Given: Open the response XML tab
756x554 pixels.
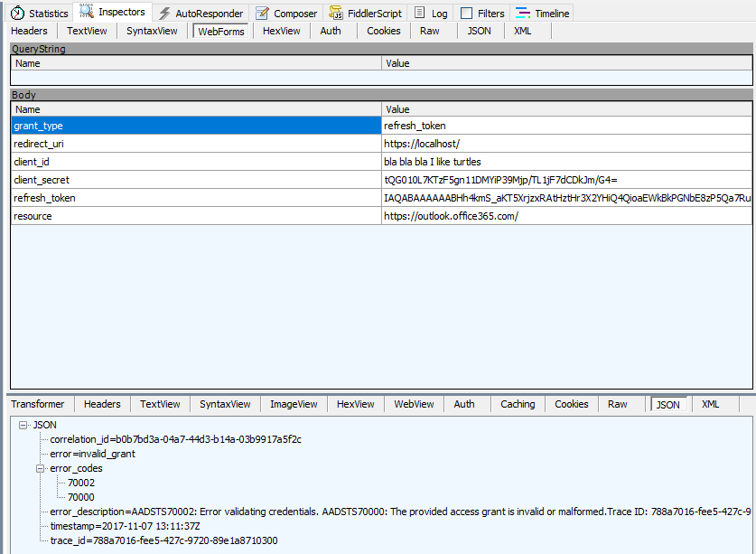Looking at the screenshot, I should point(710,404).
